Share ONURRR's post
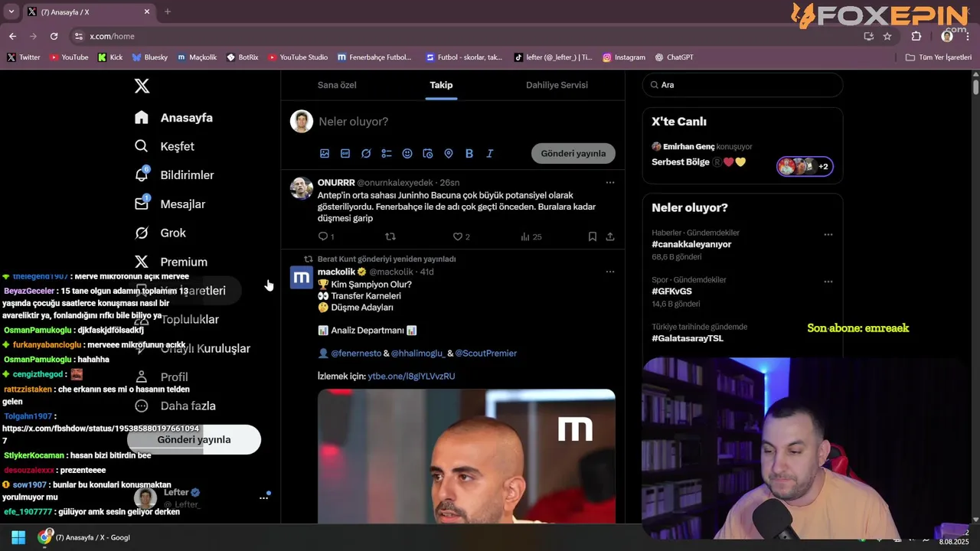This screenshot has width=980, height=551. [610, 236]
